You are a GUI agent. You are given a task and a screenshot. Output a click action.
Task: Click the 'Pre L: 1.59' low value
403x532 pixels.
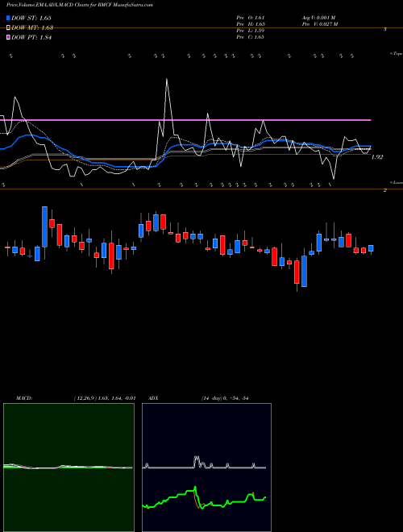click(x=251, y=31)
